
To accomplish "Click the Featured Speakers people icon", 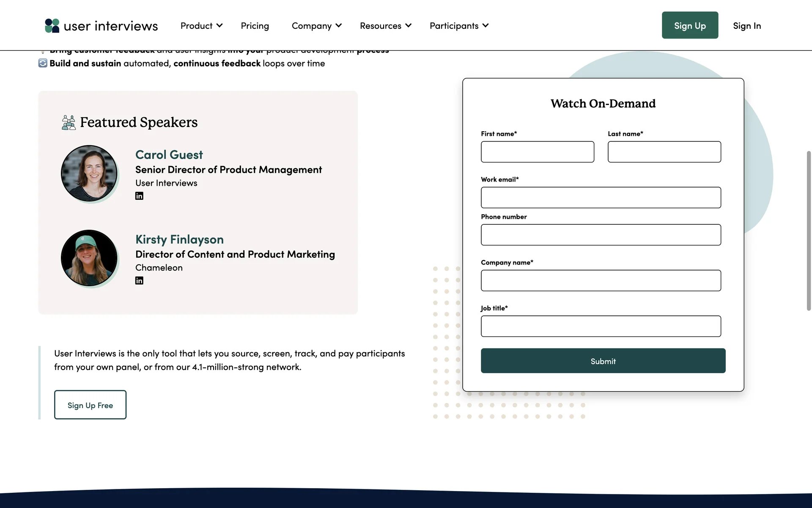I will tap(69, 122).
